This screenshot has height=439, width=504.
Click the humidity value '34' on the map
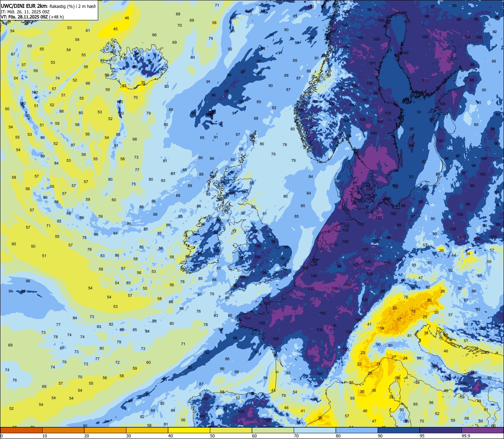(468, 254)
